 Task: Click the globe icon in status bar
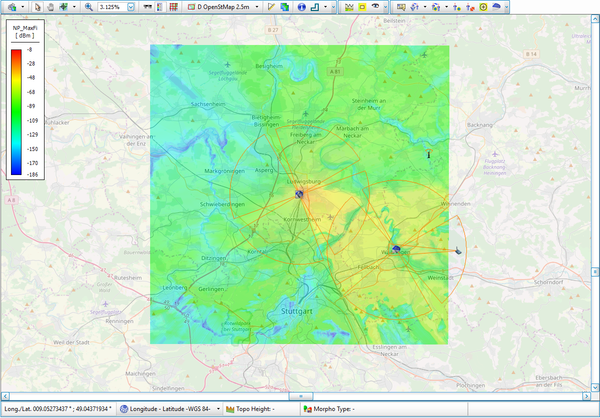(124, 409)
